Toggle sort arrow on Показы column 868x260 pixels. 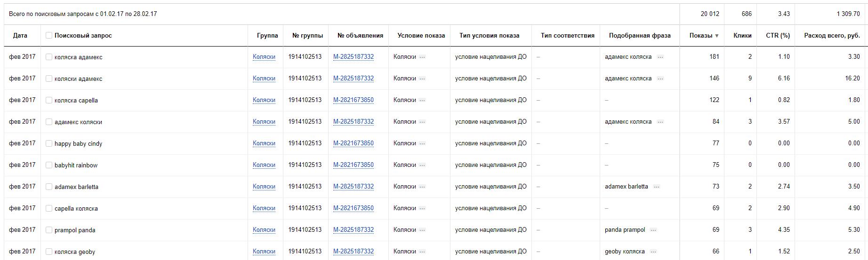717,36
